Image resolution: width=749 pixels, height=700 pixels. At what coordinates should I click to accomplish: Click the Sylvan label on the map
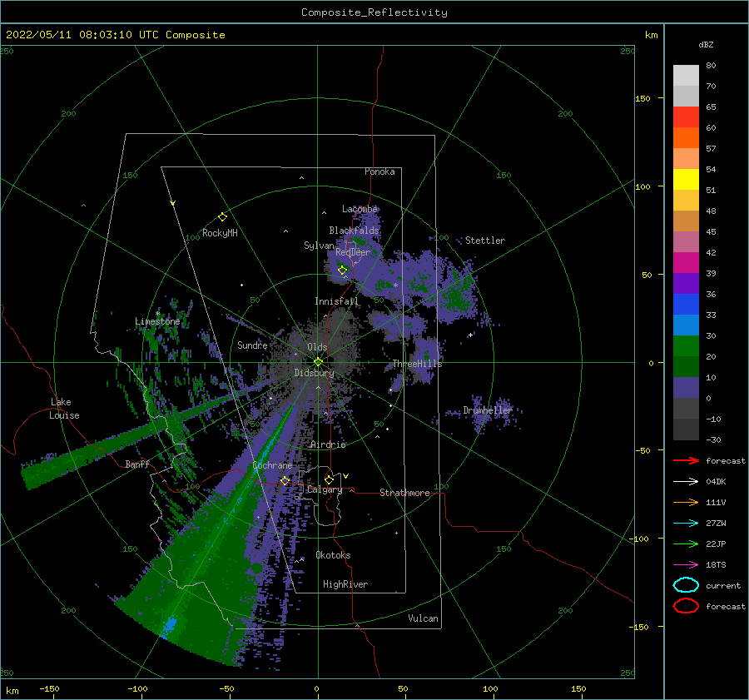coord(319,246)
